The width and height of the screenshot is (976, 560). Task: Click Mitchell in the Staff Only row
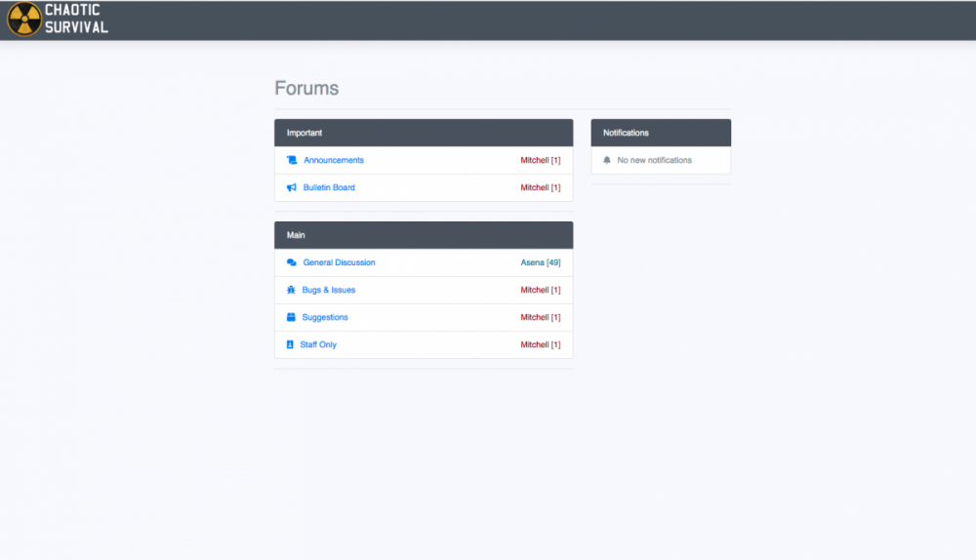pos(535,344)
